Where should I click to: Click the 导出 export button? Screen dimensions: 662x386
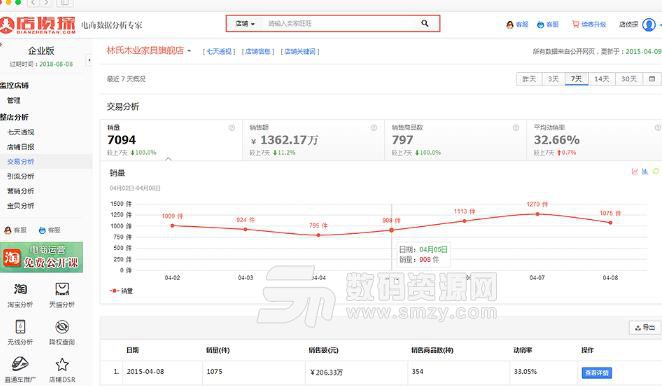click(x=645, y=327)
